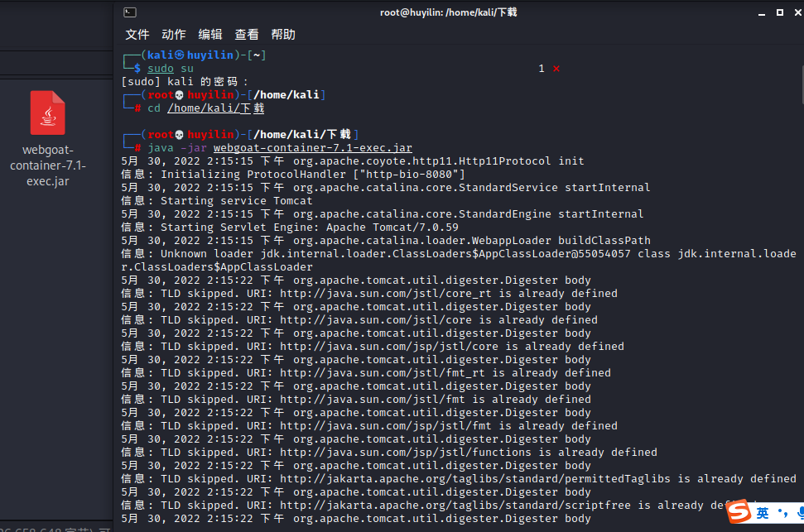The image size is (804, 532).
Task: Minimize the terminal window
Action: point(762,12)
